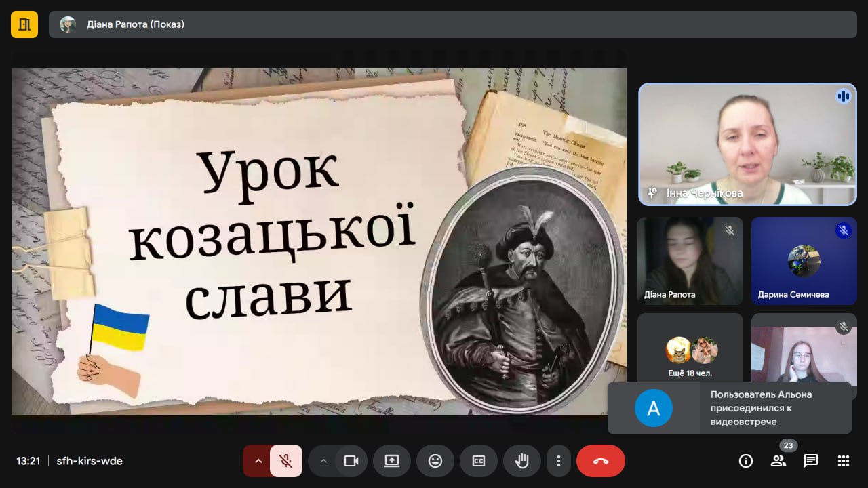Viewport: 868px width, 488px height.
Task: Click the yellow breakout room icon
Action: [x=24, y=24]
